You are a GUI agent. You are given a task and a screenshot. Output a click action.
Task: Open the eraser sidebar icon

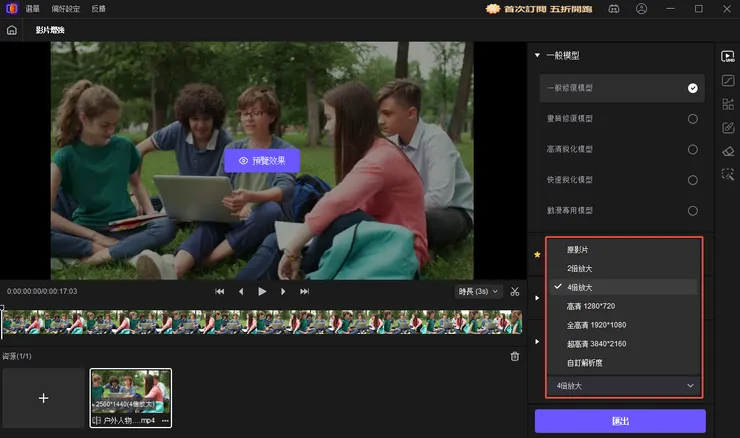(x=728, y=151)
